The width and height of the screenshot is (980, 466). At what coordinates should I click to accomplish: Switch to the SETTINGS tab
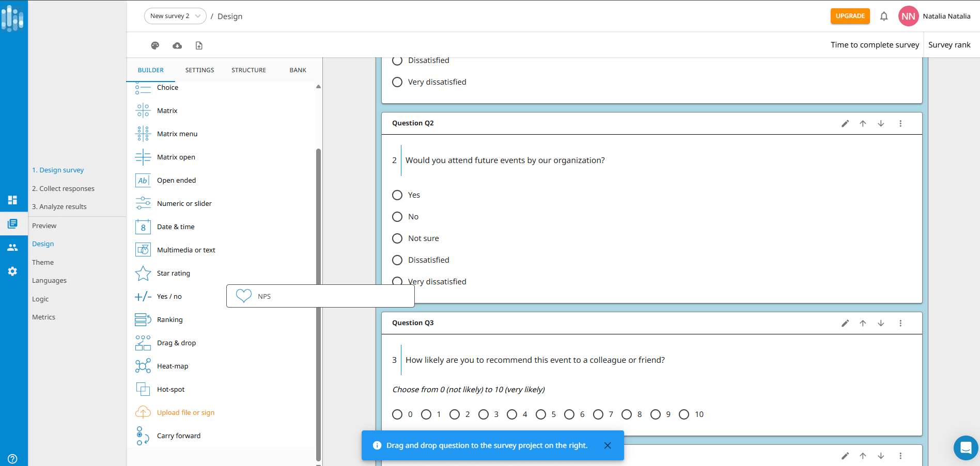click(200, 70)
